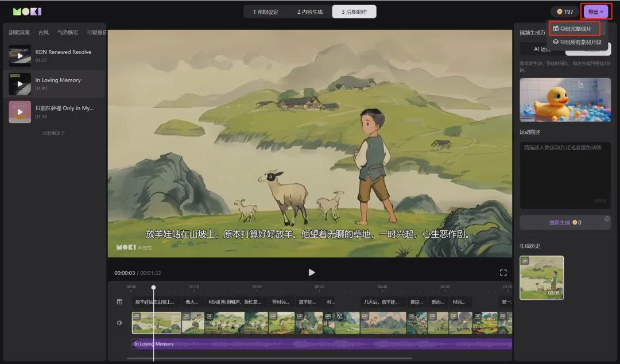620x364 pixels.
Task: Open the 古风 music style tab
Action: point(43,32)
